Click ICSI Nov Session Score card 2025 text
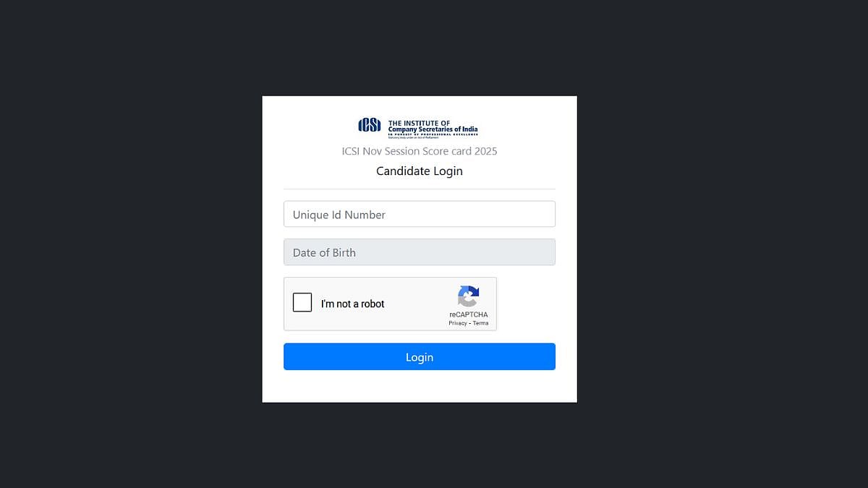868x488 pixels. (420, 151)
